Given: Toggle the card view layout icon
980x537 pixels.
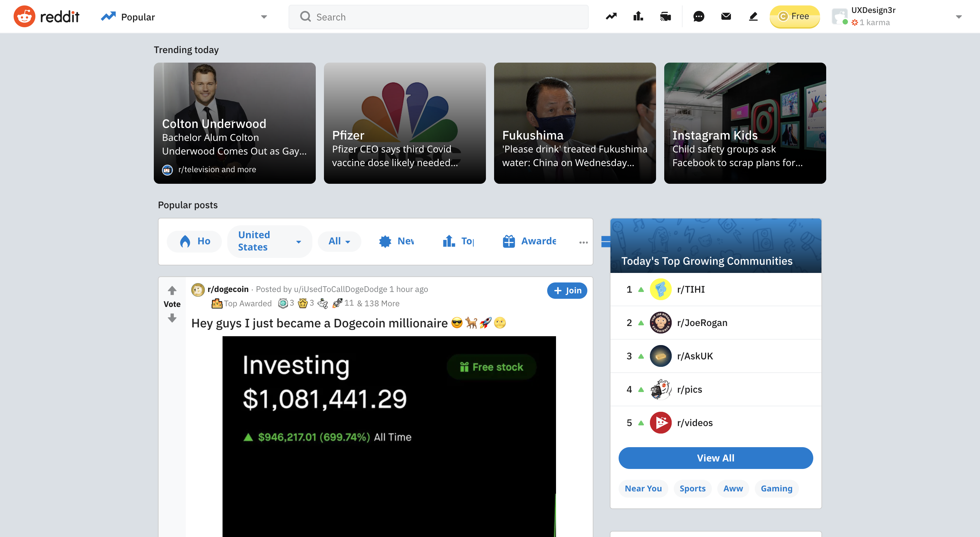Looking at the screenshot, I should pyautogui.click(x=606, y=242).
